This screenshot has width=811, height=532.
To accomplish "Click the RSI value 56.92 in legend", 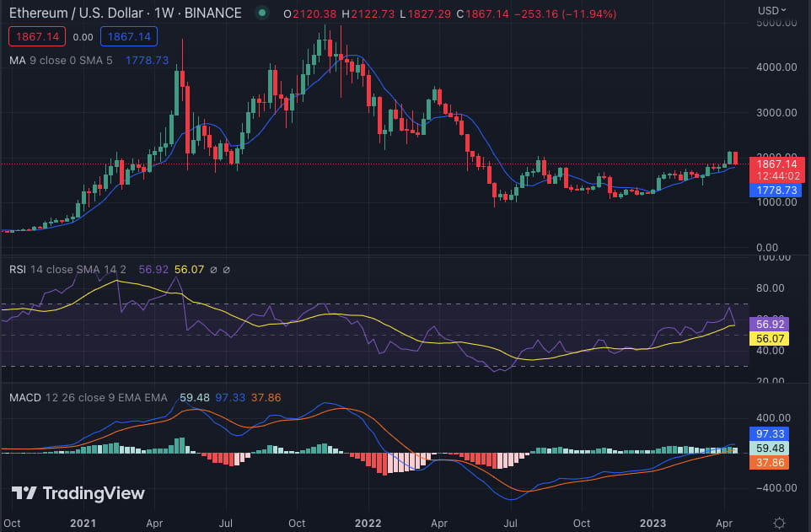I will point(153,270).
